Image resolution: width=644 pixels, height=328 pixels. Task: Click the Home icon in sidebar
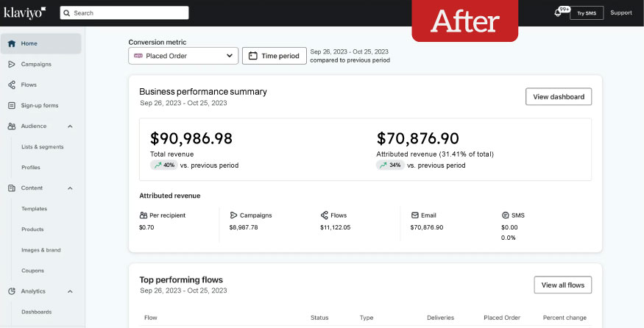pyautogui.click(x=12, y=43)
